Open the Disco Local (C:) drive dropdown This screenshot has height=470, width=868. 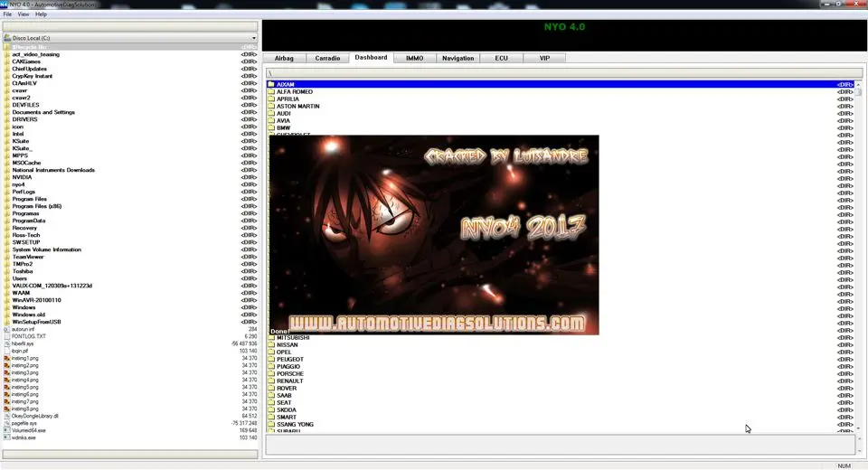[130, 38]
